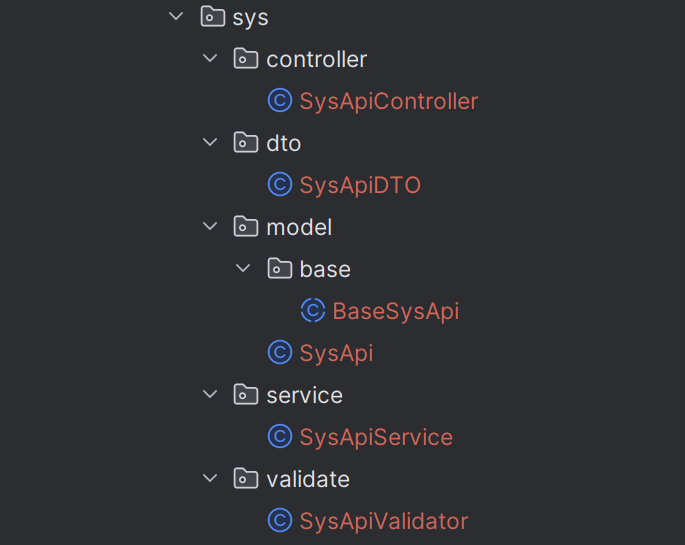The width and height of the screenshot is (685, 545).
Task: Click the class icon next to SysApiDTO
Action: pyautogui.click(x=280, y=185)
